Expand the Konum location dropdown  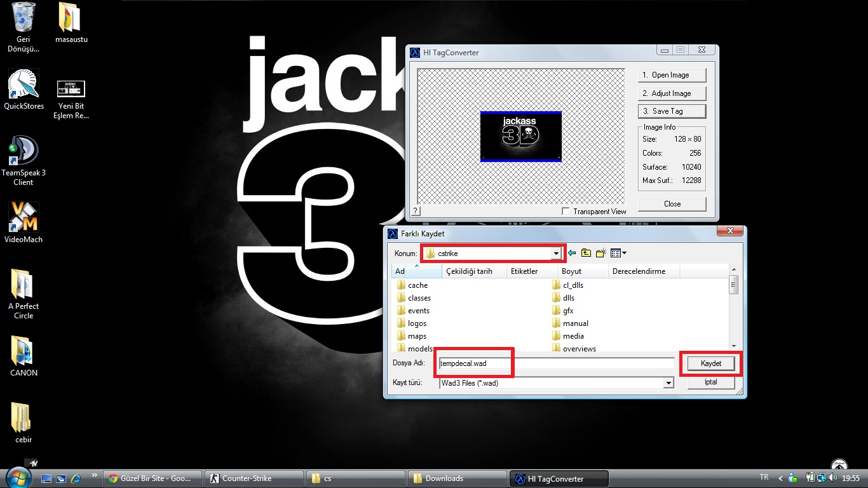point(556,254)
